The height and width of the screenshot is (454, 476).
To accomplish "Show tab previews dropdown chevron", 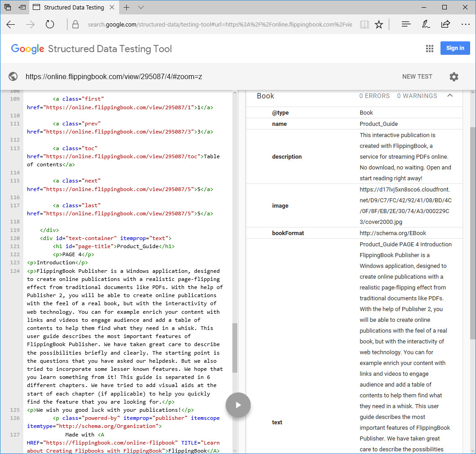I will [x=141, y=7].
